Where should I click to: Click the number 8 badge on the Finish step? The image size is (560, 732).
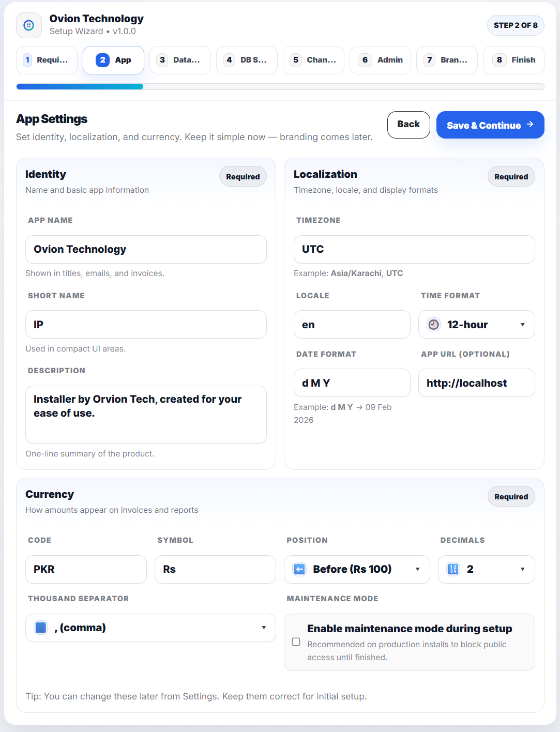pyautogui.click(x=499, y=60)
